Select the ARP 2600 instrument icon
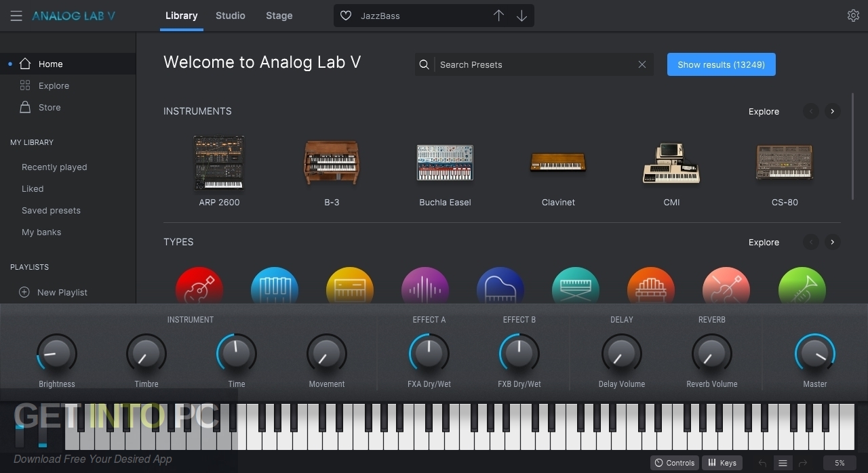The width and height of the screenshot is (868, 473). (219, 163)
